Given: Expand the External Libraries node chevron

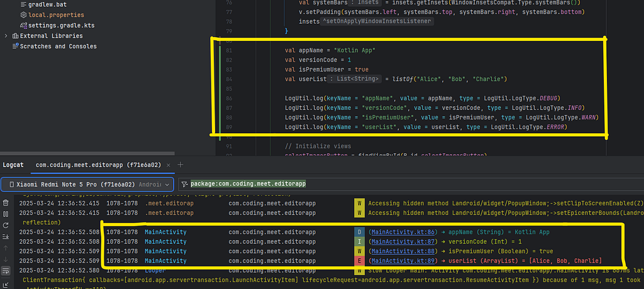Looking at the screenshot, I should point(6,36).
